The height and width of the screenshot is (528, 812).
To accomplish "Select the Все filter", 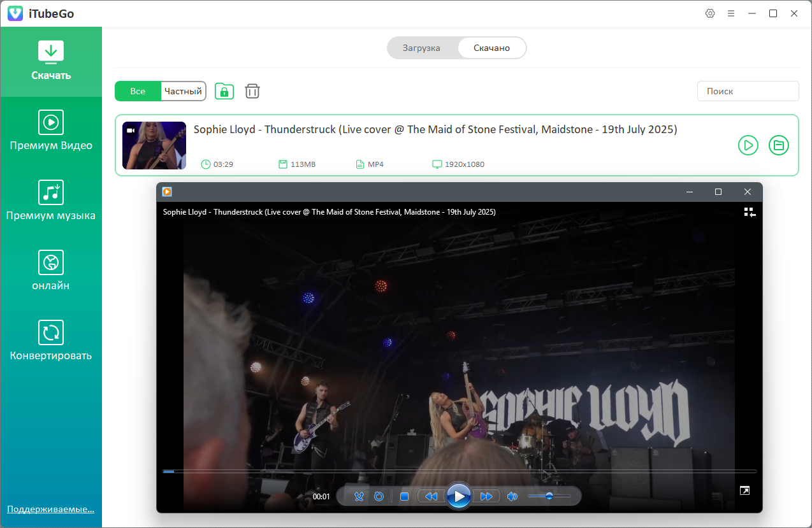I will pyautogui.click(x=138, y=91).
